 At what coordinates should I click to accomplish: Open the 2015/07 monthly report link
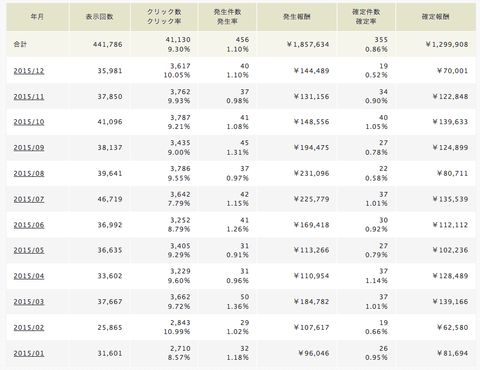point(29,199)
